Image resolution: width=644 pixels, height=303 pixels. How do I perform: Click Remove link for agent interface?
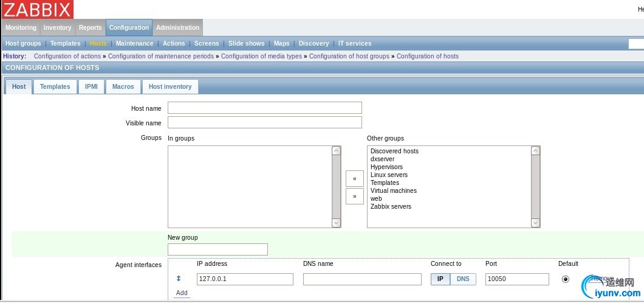point(602,279)
